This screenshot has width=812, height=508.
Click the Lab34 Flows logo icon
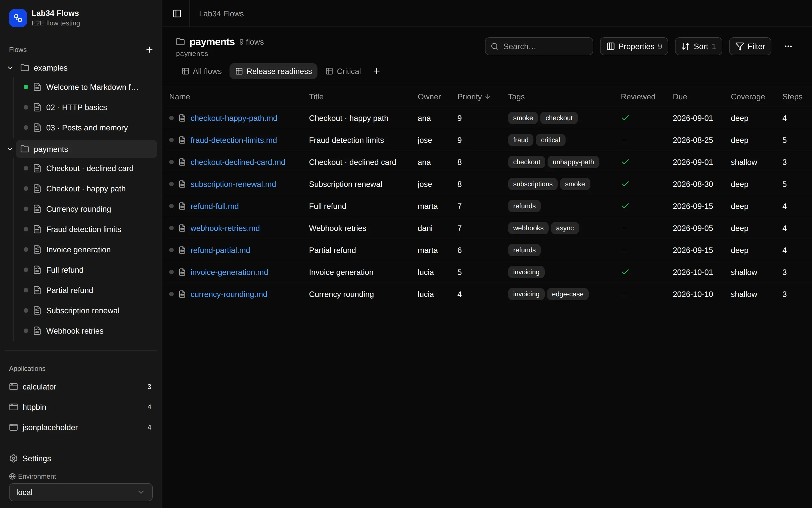point(18,18)
